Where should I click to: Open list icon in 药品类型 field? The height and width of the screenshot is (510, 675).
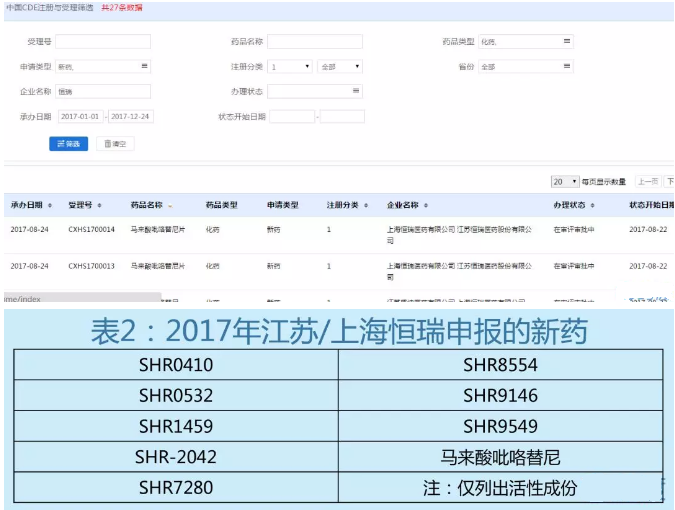pos(567,42)
